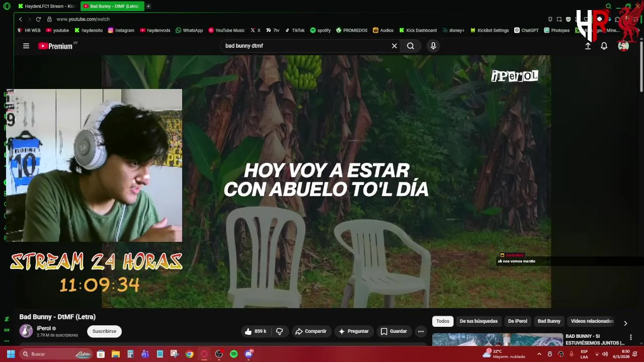Image resolution: width=644 pixels, height=362 pixels.
Task: Open the WhatsApp bookmark
Action: (x=189, y=30)
